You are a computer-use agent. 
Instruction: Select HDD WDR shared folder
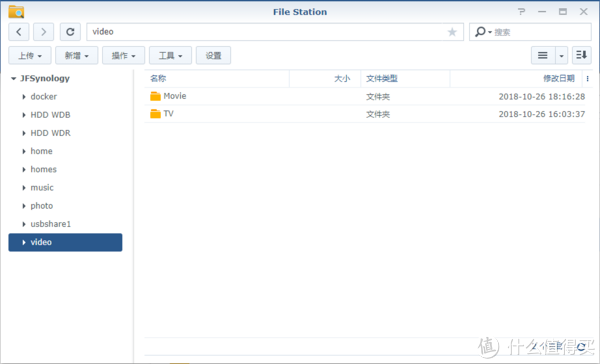click(51, 133)
